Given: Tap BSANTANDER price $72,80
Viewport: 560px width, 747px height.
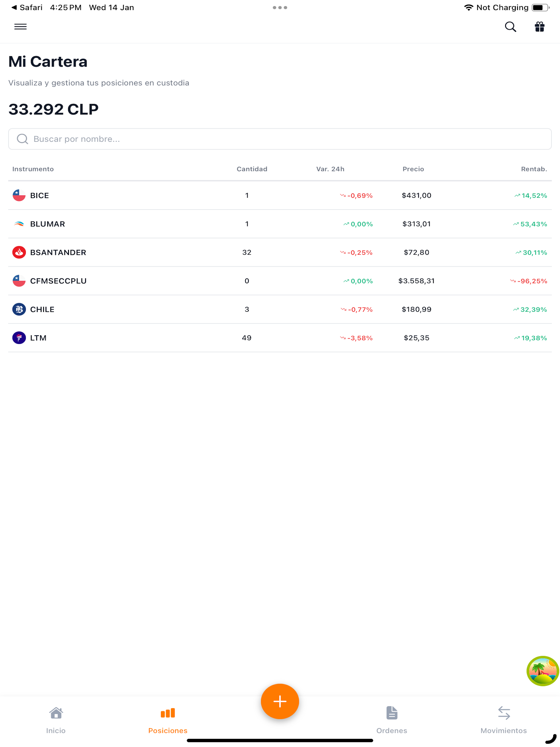Looking at the screenshot, I should click(x=416, y=252).
